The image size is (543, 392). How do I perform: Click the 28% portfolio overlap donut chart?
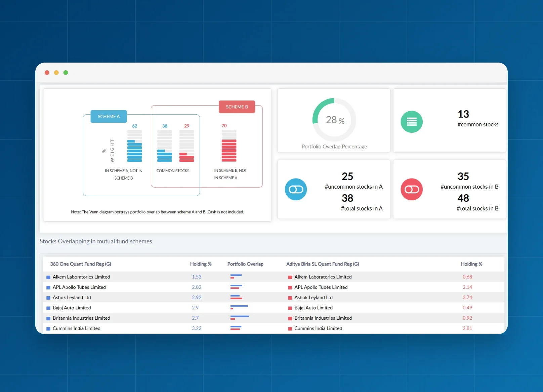[x=334, y=120]
